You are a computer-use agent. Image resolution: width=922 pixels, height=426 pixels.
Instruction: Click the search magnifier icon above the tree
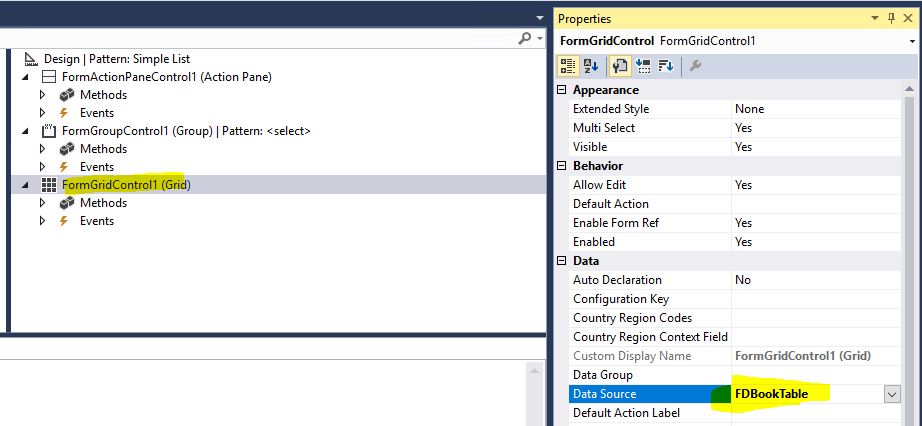[x=526, y=38]
